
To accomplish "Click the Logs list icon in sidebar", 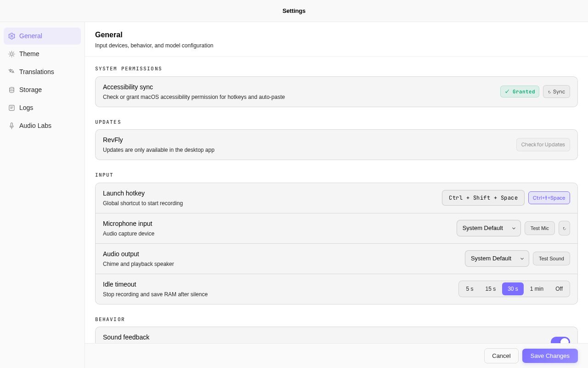I will click(x=11, y=108).
